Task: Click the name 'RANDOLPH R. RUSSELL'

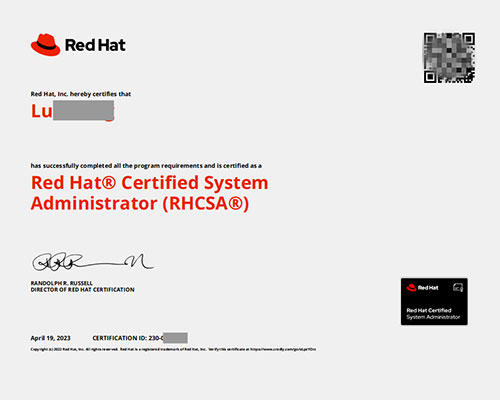Action: pyautogui.click(x=62, y=283)
